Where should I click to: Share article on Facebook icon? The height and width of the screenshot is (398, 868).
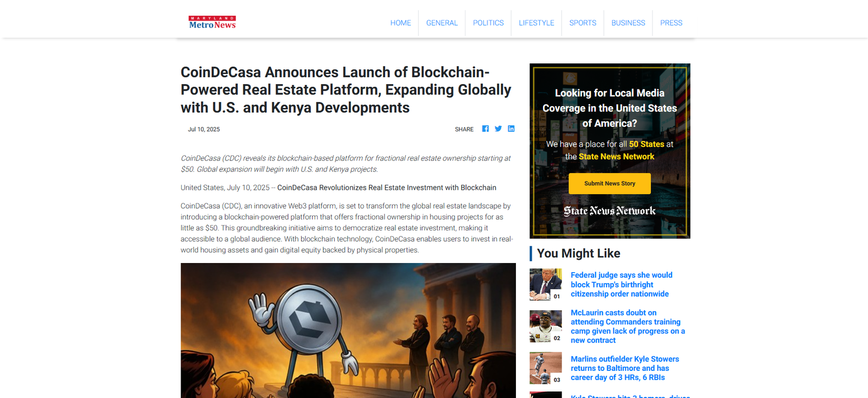pos(485,129)
